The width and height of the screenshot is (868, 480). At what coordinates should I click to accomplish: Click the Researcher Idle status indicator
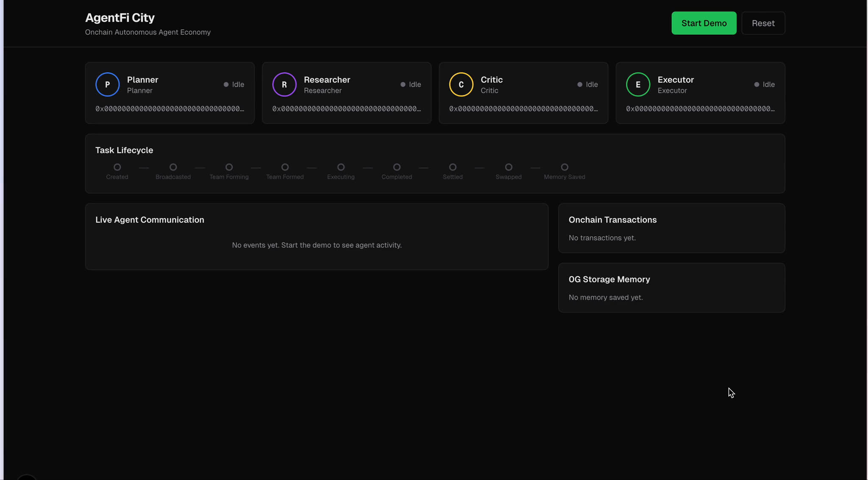[411, 84]
